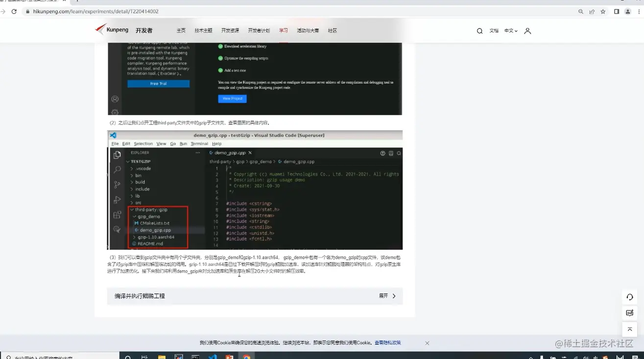
Task: Open the customer service headset icon
Action: click(630, 297)
